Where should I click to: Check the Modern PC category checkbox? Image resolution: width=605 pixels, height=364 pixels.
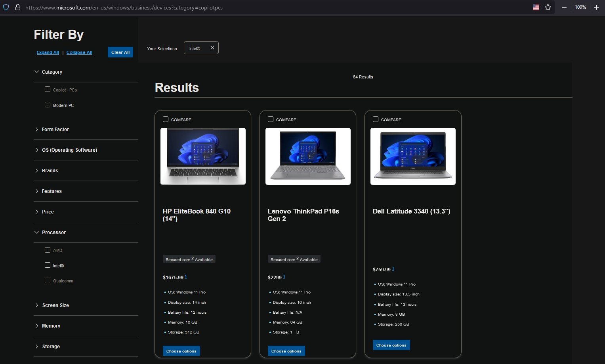tap(48, 105)
